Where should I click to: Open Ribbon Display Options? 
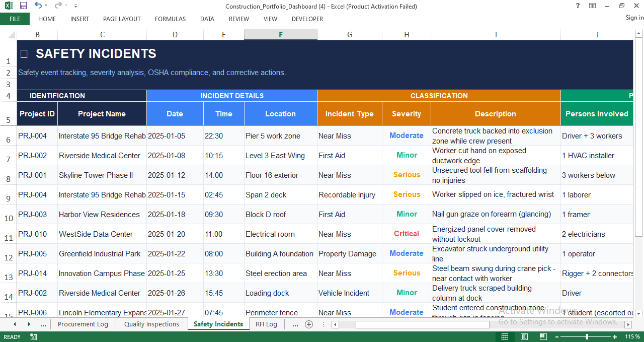click(x=593, y=6)
